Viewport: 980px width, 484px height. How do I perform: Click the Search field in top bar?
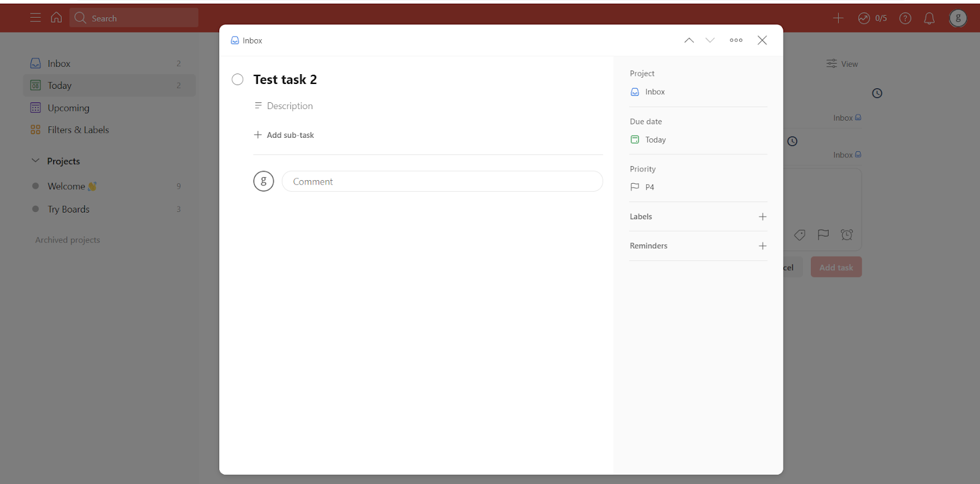134,18
